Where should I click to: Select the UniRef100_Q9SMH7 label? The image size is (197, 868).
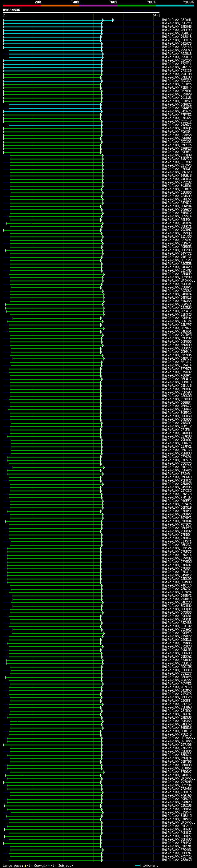coord(177,230)
